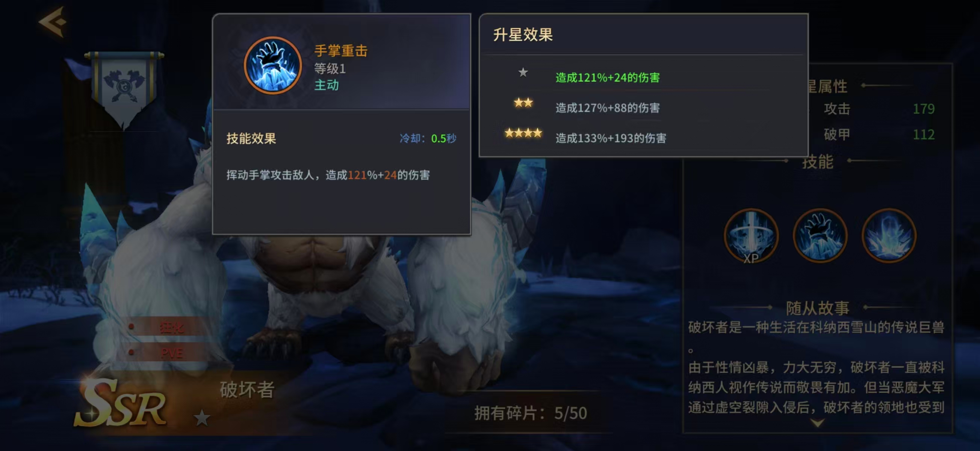This screenshot has width=980, height=451.
Task: Tap the 拥有碎片 5/50 fragment counter
Action: [x=530, y=413]
